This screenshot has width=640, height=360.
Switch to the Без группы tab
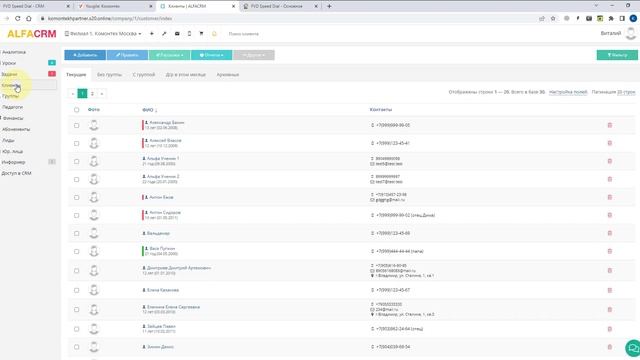109,75
